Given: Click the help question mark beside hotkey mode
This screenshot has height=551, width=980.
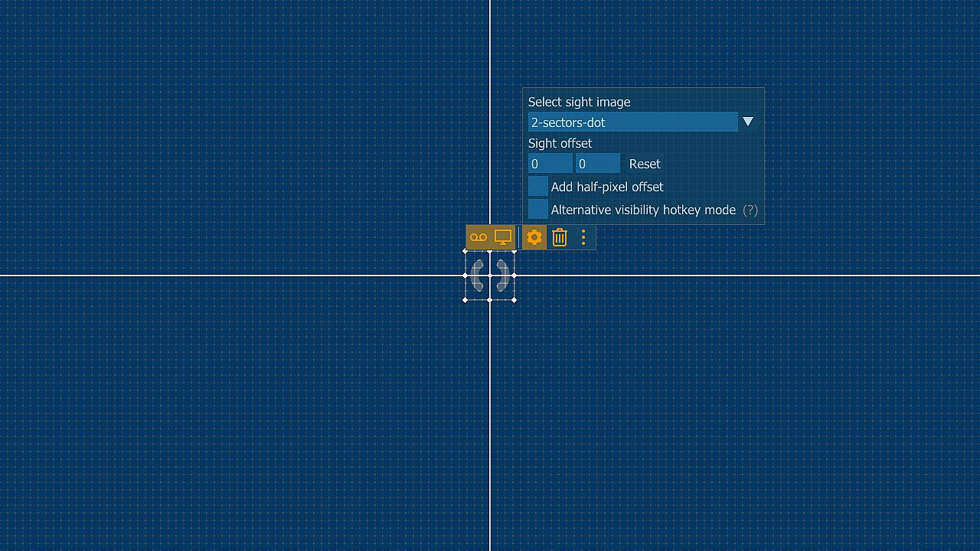Looking at the screenshot, I should [750, 210].
